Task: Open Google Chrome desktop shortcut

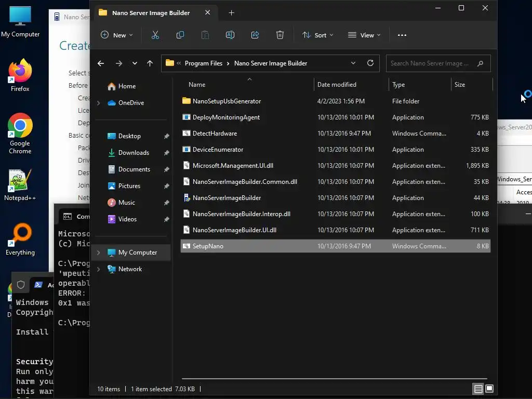Action: coord(20,134)
